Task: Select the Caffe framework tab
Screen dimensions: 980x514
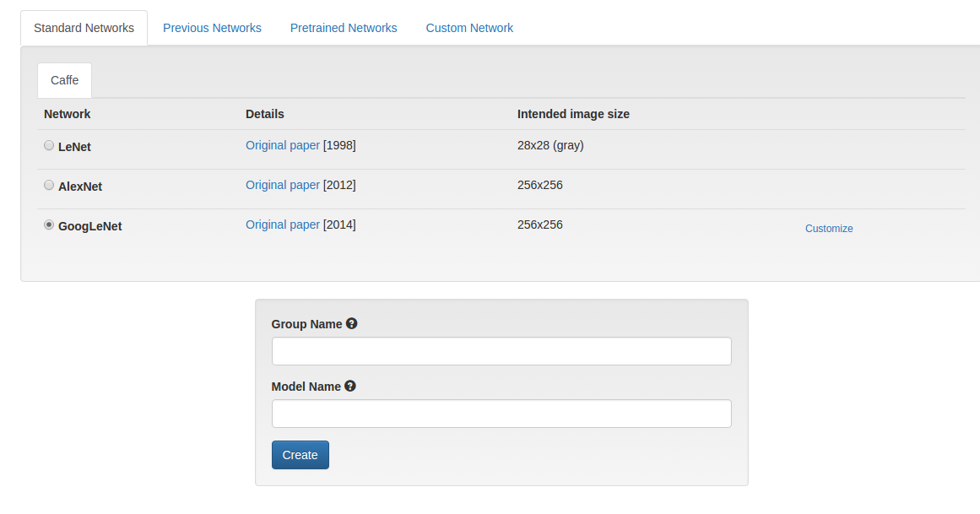Action: [64, 80]
